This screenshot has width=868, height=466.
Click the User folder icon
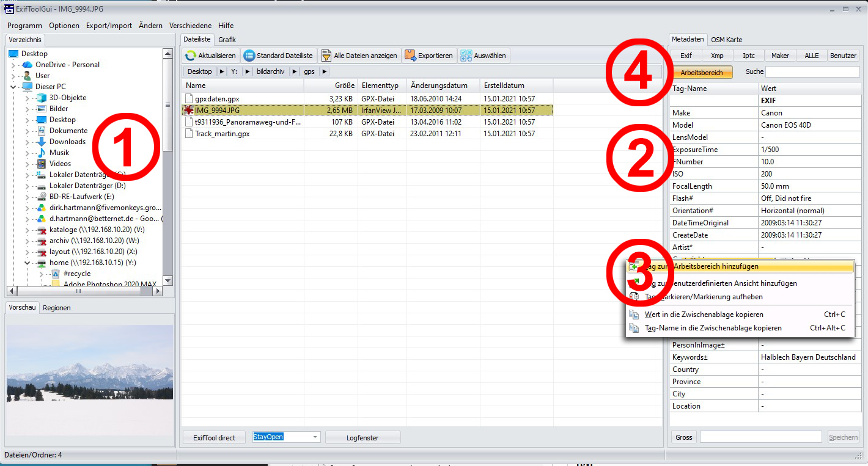click(x=28, y=76)
